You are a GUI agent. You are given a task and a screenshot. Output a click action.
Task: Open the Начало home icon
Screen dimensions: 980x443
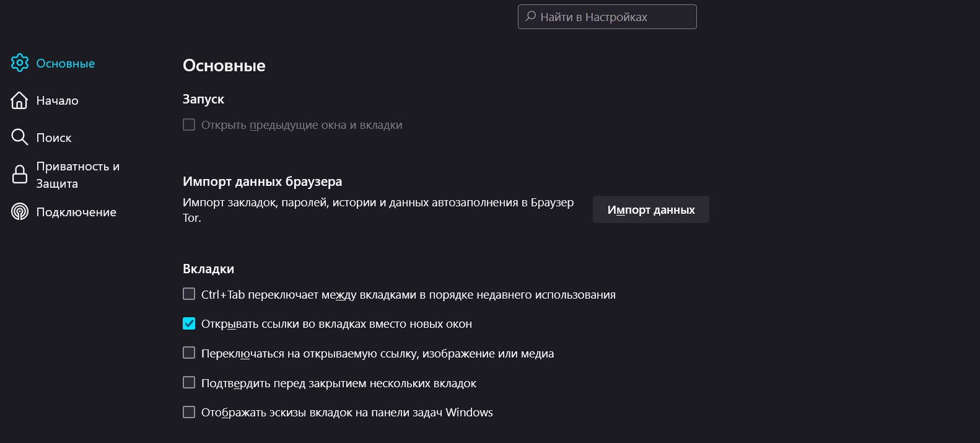[x=20, y=100]
